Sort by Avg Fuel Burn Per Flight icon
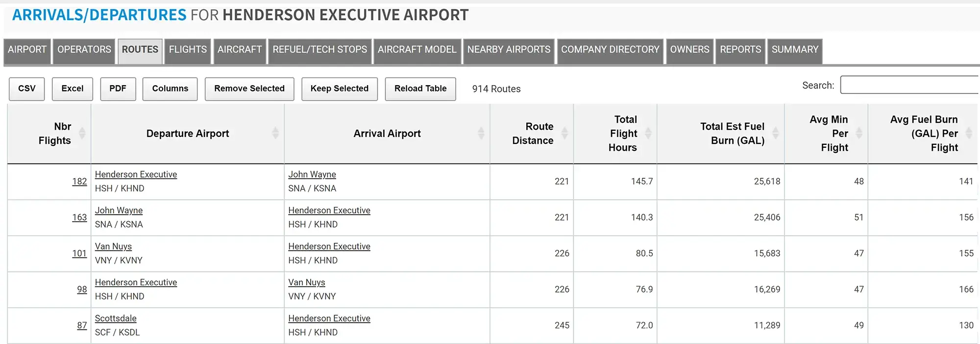 tap(969, 133)
